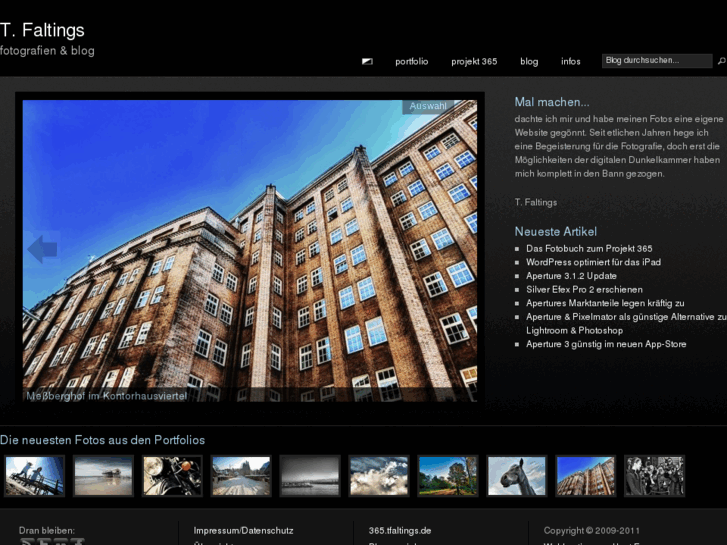727x545 pixels.
Task: Click the caption 'Meßberghof im Kontorhausviertel'
Action: (107, 396)
